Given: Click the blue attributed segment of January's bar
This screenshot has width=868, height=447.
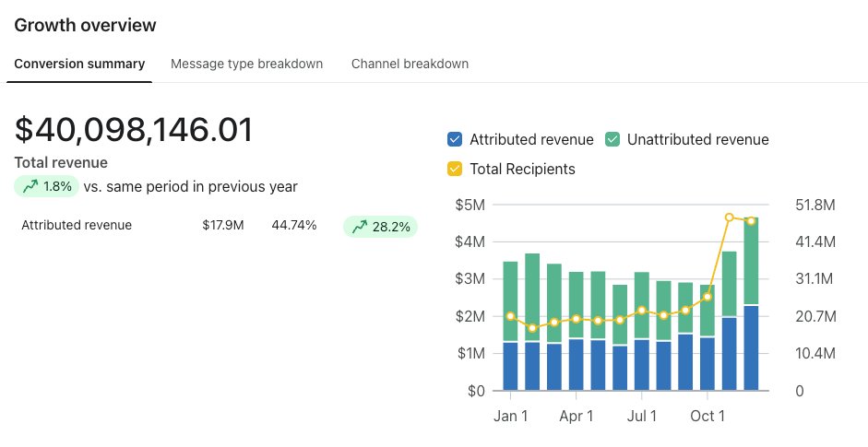Looking at the screenshot, I should click(510, 366).
